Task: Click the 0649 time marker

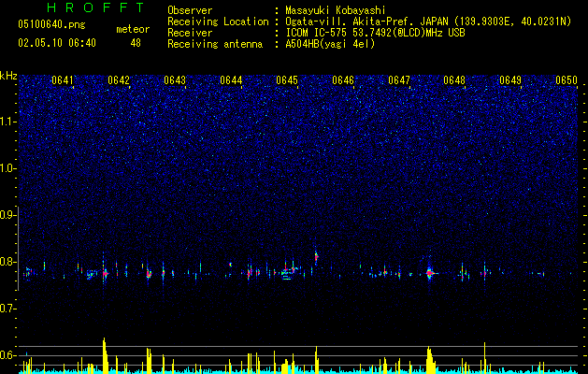Action: (510, 80)
